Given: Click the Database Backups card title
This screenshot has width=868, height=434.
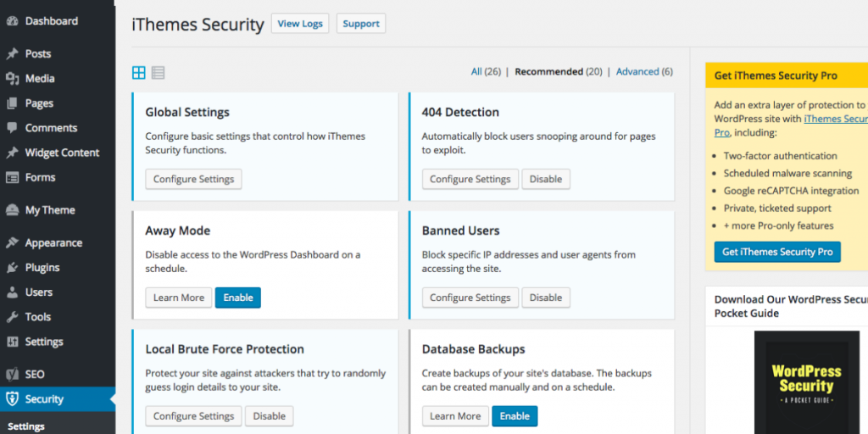Looking at the screenshot, I should click(x=473, y=350).
